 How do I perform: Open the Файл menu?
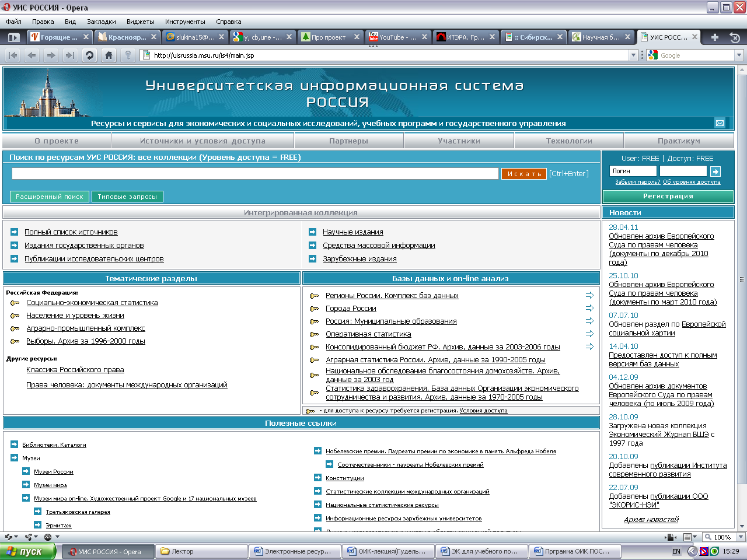coord(13,22)
